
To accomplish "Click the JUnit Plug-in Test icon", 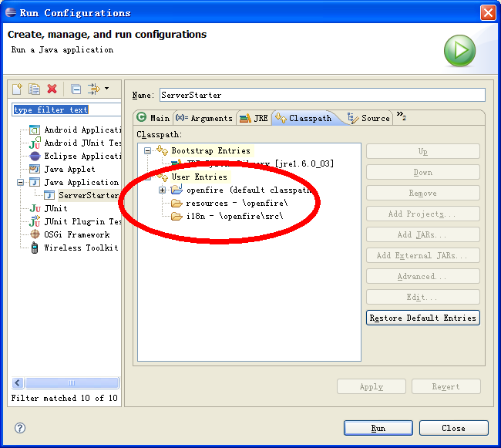I will (35, 221).
